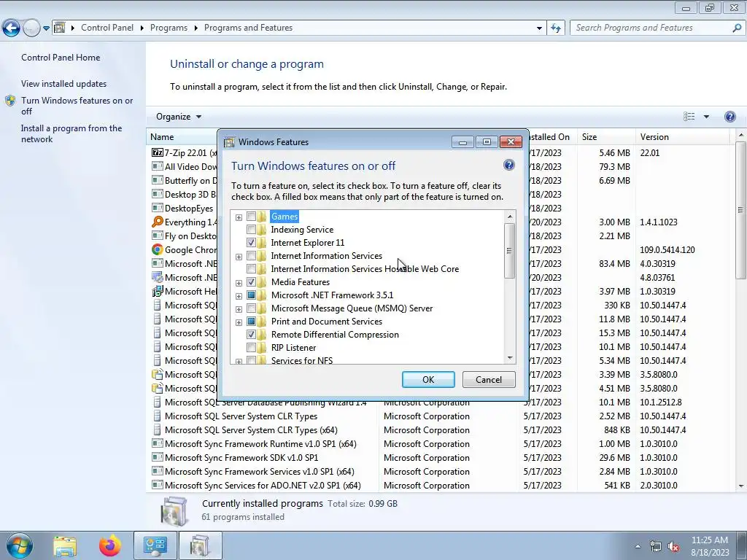Open Control Panel Home link
The height and width of the screenshot is (560, 747).
click(x=61, y=57)
